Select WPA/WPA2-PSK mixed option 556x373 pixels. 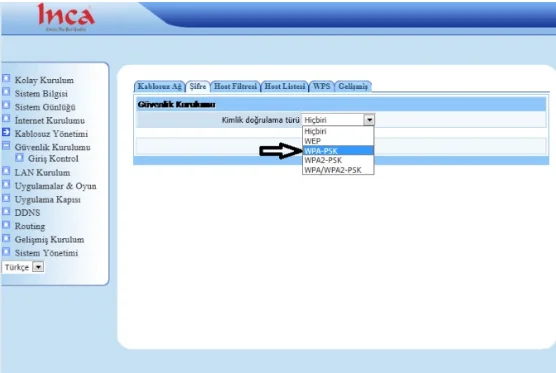[338, 170]
